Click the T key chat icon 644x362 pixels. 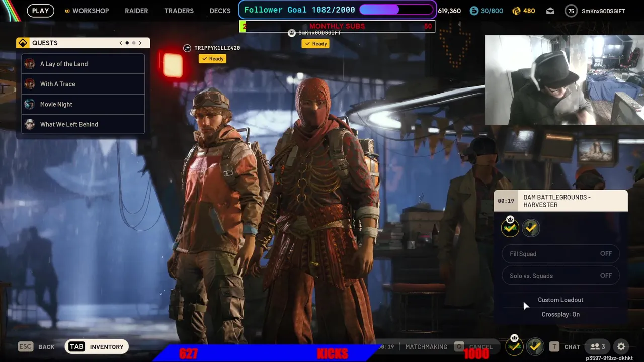click(554, 346)
